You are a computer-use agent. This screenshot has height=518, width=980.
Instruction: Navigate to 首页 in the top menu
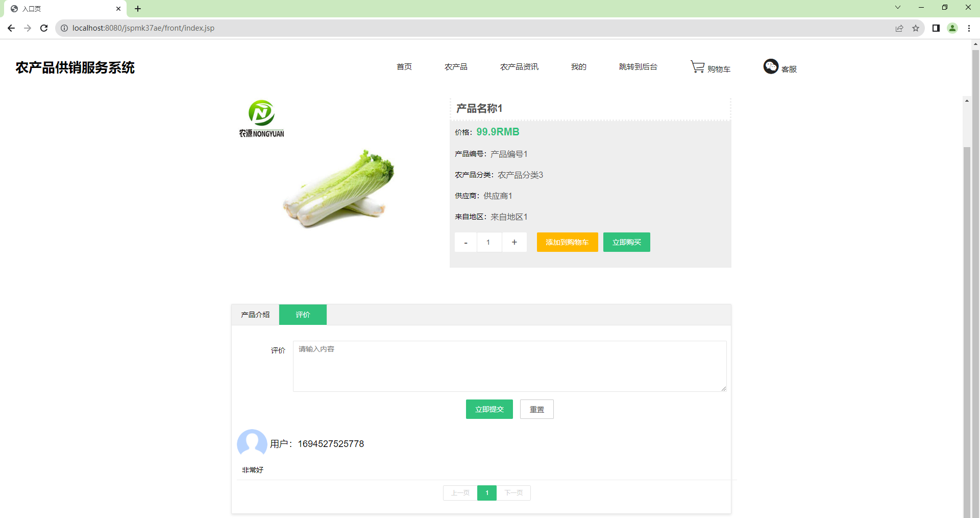tap(404, 66)
